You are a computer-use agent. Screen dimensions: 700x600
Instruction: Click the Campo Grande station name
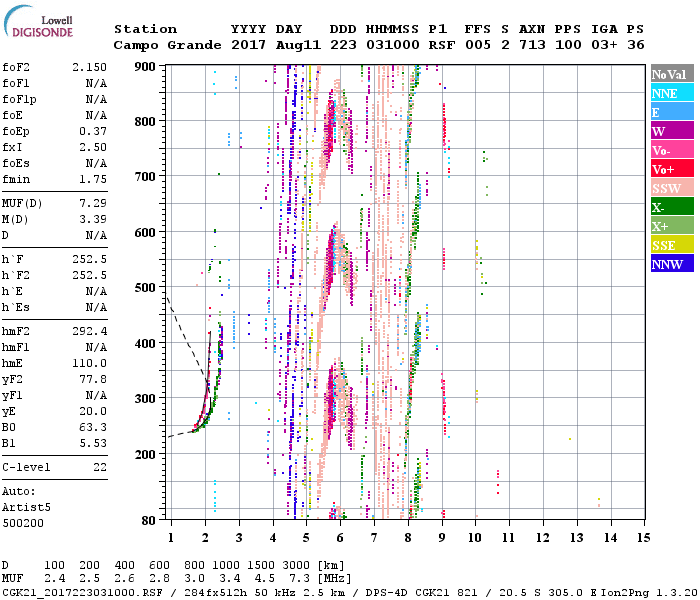(167, 45)
